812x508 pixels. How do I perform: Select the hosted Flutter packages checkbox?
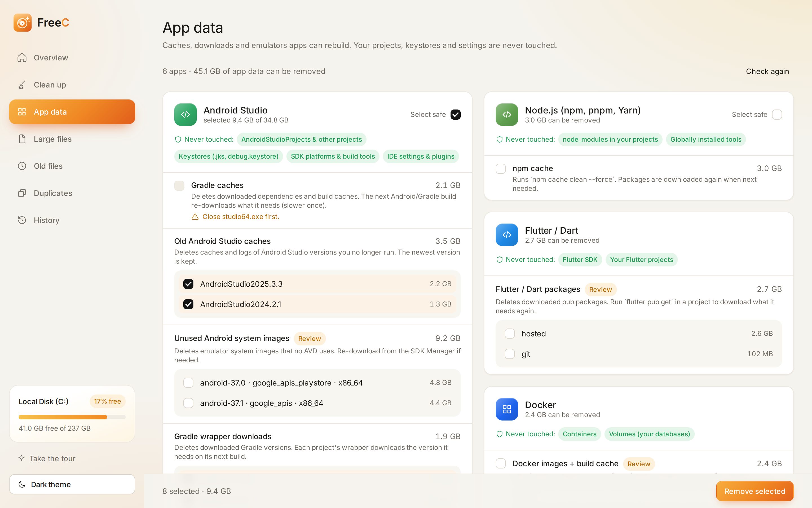pyautogui.click(x=510, y=334)
